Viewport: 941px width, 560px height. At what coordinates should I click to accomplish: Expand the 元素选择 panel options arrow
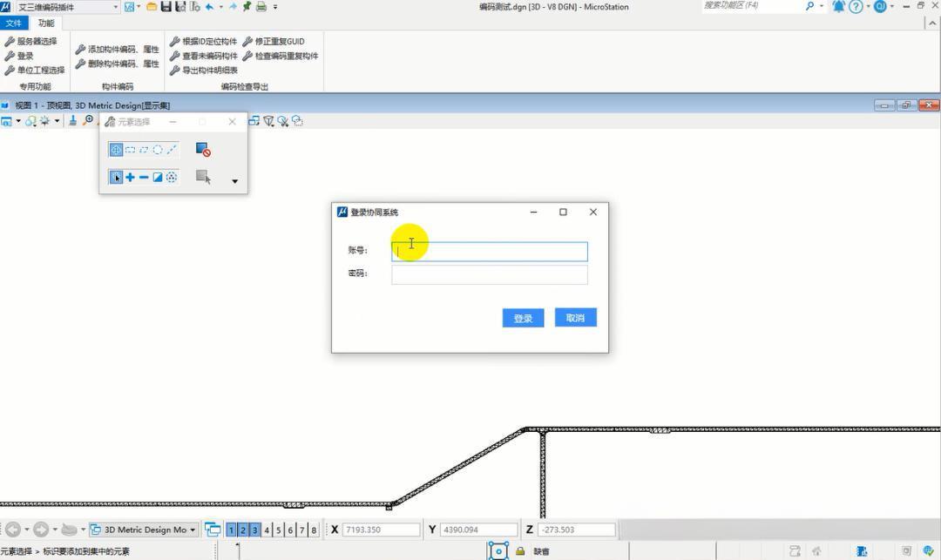coord(234,181)
